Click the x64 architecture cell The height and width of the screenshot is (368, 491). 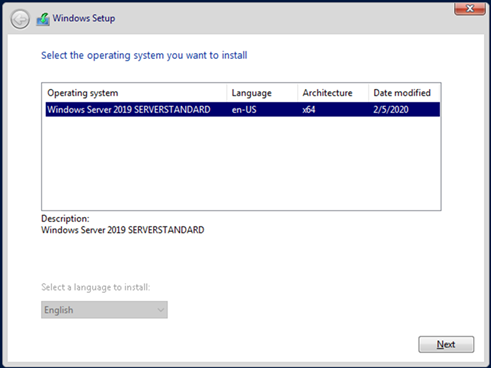tap(309, 110)
